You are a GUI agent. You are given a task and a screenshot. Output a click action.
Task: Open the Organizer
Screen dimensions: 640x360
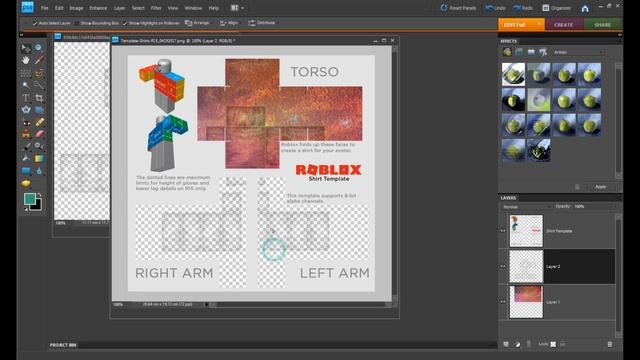(x=556, y=8)
